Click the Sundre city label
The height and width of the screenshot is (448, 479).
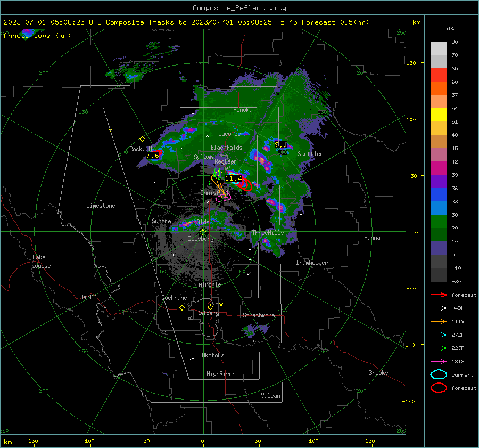tap(161, 221)
